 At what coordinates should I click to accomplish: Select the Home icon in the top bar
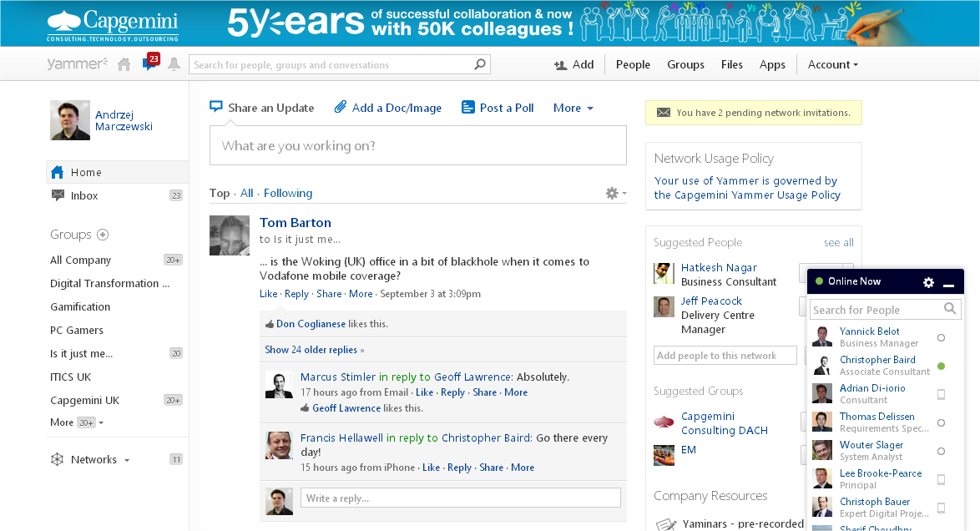click(123, 63)
